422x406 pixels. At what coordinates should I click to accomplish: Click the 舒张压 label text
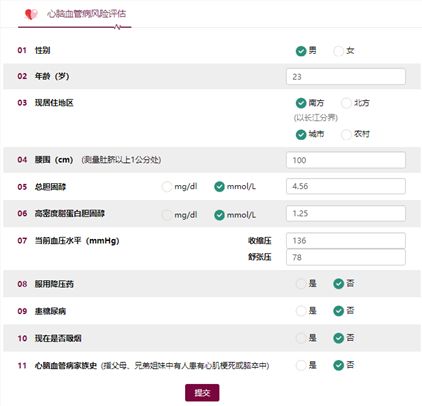click(260, 257)
